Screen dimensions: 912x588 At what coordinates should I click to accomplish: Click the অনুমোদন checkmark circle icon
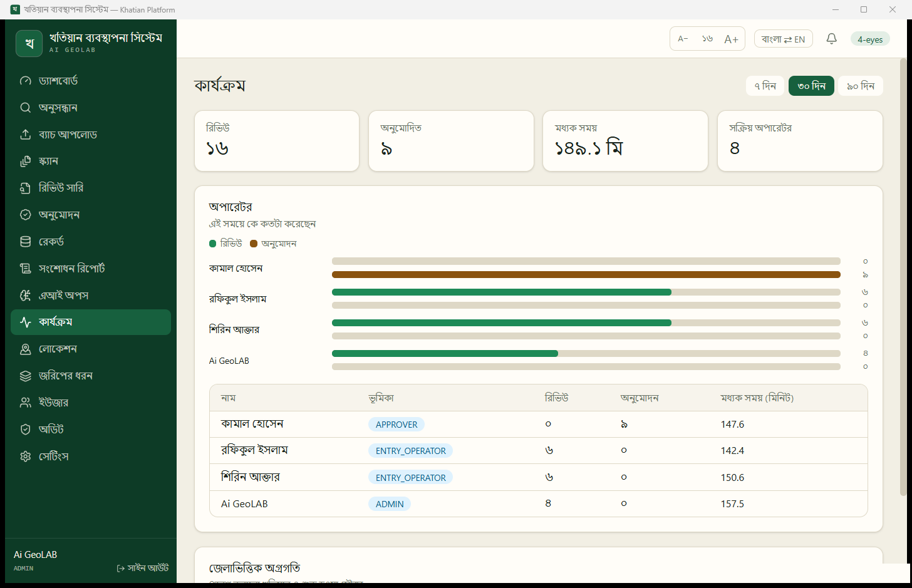click(26, 215)
